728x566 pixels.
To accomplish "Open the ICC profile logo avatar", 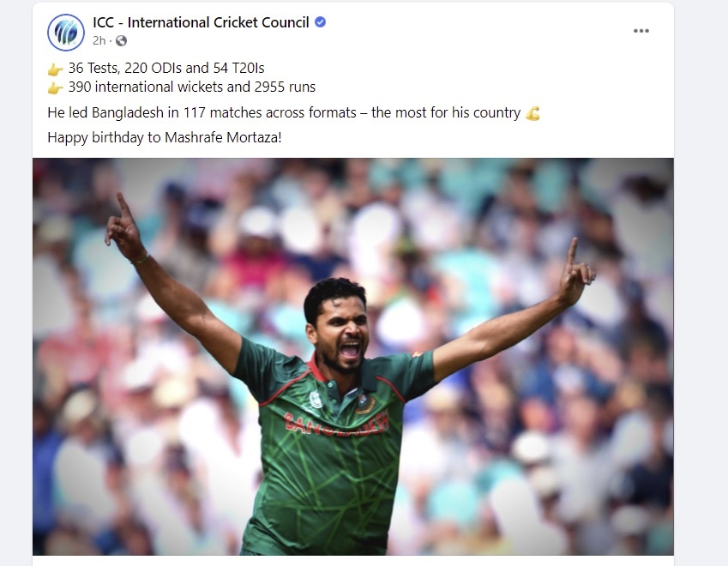I will pos(66,33).
